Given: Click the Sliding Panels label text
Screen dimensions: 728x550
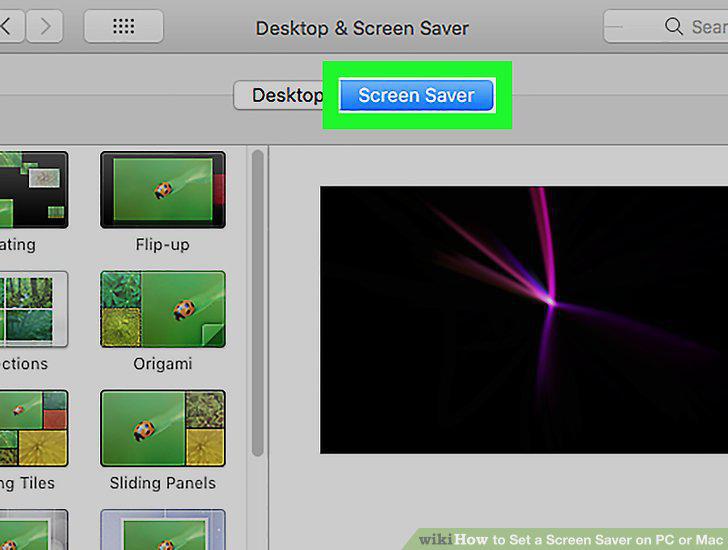Looking at the screenshot, I should 162,483.
